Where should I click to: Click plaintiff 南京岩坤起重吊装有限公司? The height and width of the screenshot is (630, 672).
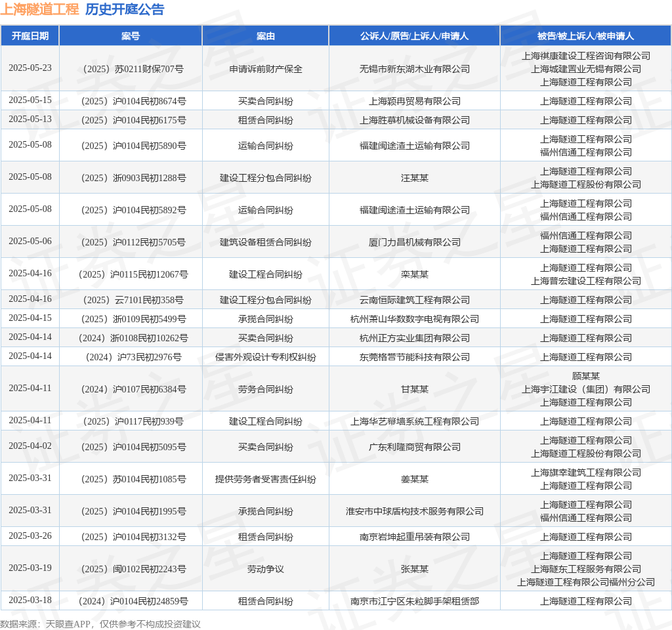click(x=415, y=537)
